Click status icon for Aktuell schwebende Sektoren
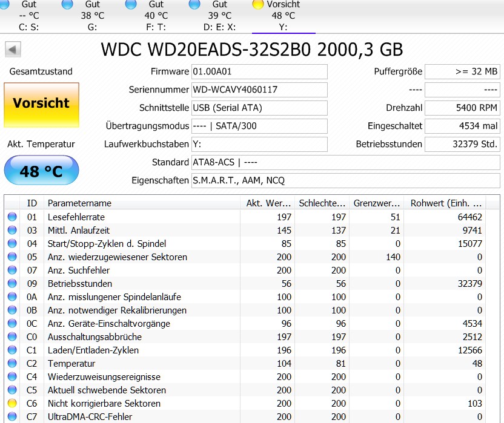Image resolution: width=504 pixels, height=423 pixels. point(12,390)
